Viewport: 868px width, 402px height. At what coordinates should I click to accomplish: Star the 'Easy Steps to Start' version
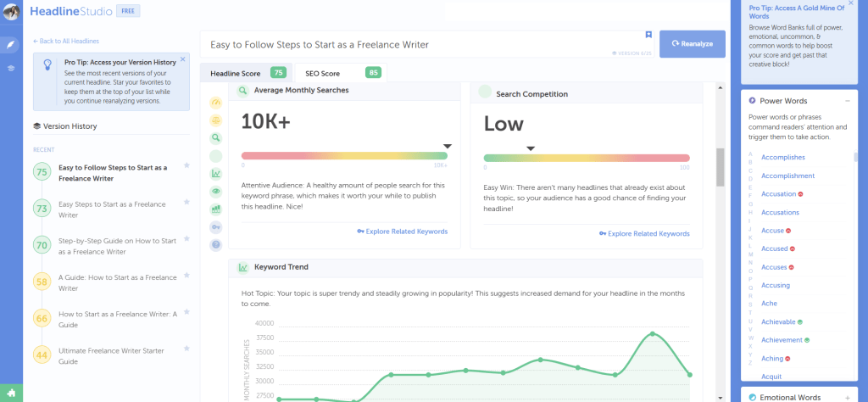coord(186,203)
